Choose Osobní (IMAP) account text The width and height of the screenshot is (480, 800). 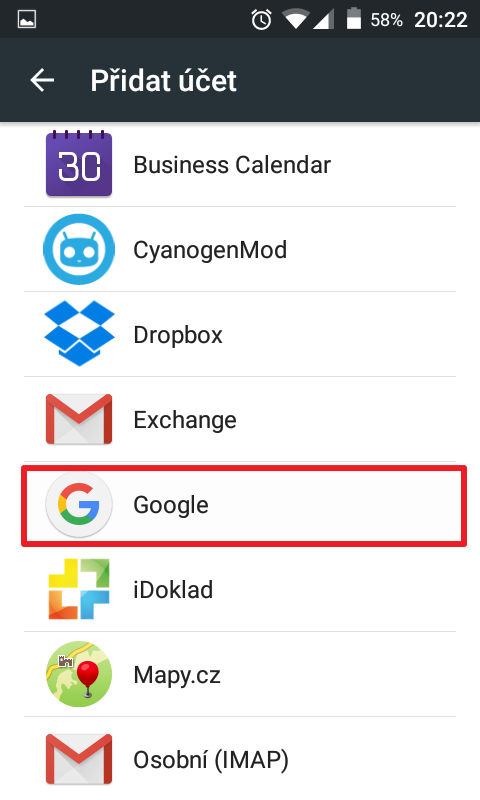pos(211,760)
